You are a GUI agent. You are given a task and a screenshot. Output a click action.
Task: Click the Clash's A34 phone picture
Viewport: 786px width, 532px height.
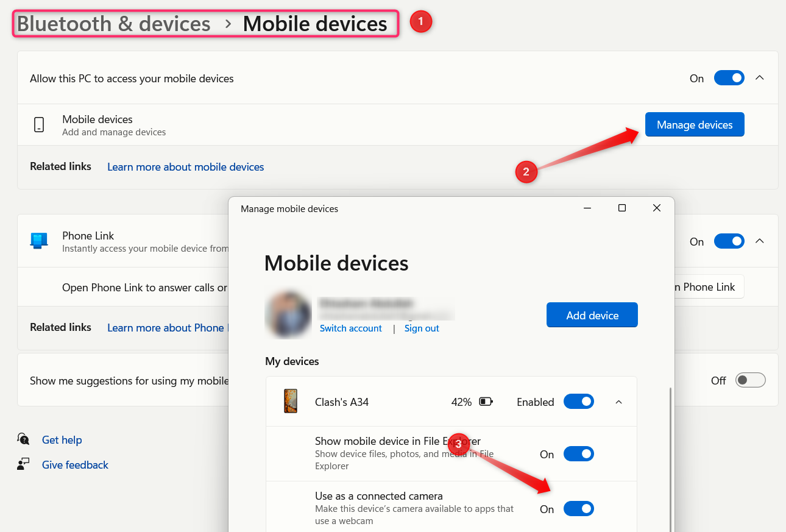point(291,402)
